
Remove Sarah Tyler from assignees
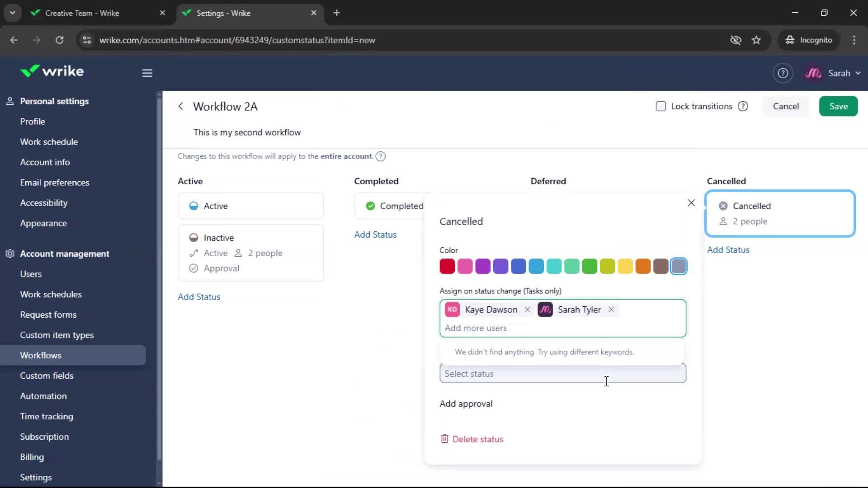pyautogui.click(x=611, y=310)
